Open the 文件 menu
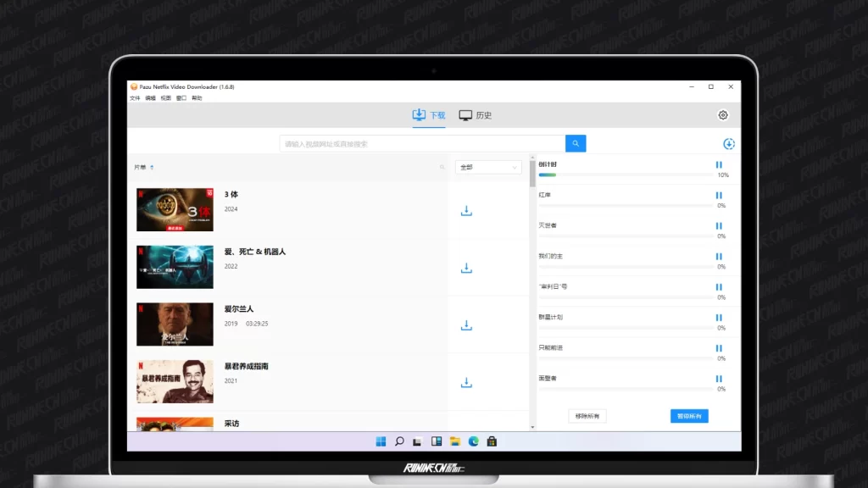 point(135,98)
